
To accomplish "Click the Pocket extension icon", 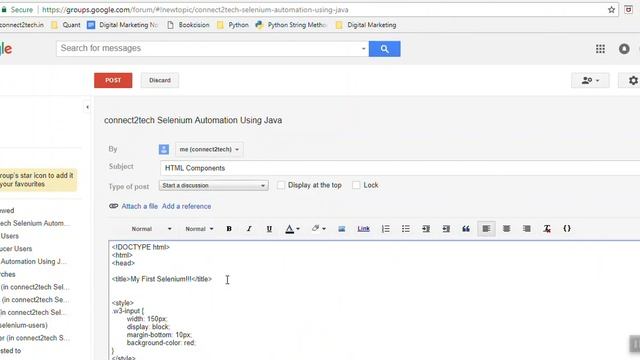I will click(x=628, y=10).
